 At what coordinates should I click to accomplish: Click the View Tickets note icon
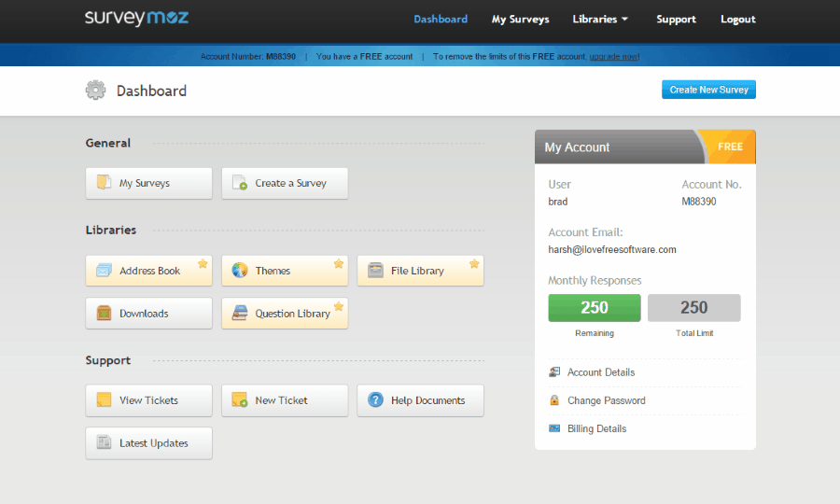click(x=104, y=399)
